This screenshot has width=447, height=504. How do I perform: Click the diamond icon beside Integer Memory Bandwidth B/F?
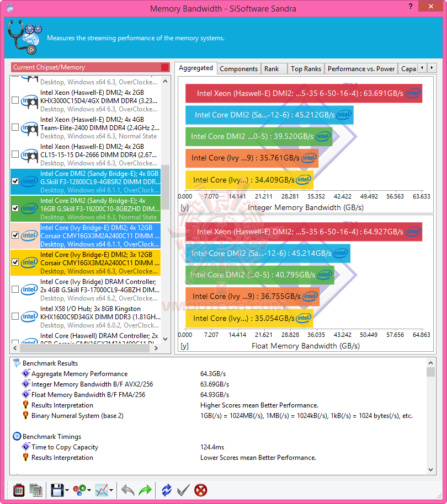(26, 384)
